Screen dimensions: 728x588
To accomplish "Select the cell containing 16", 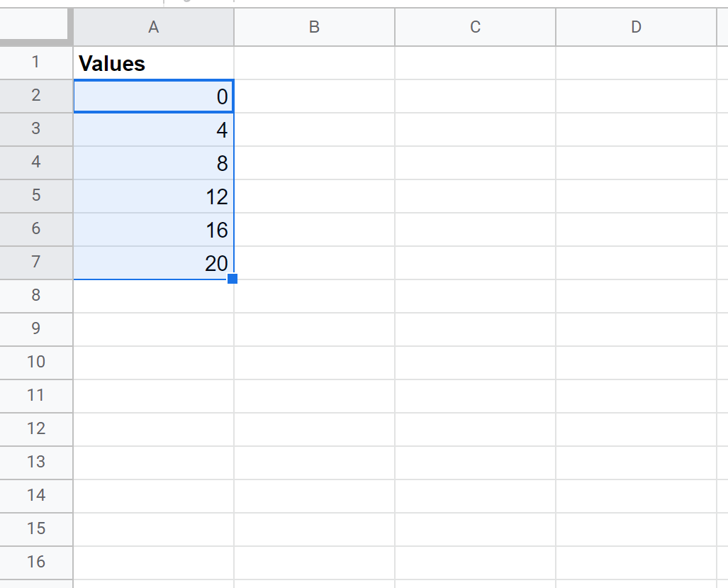I will [x=153, y=230].
